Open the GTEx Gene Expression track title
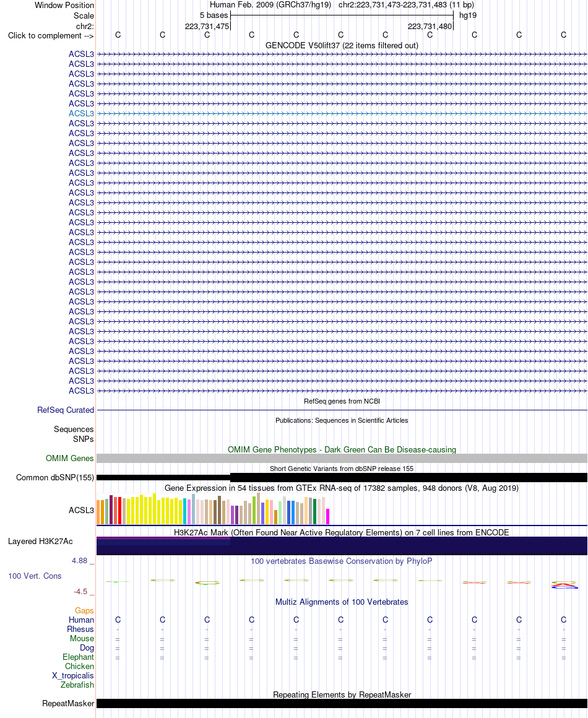 pyautogui.click(x=342, y=488)
